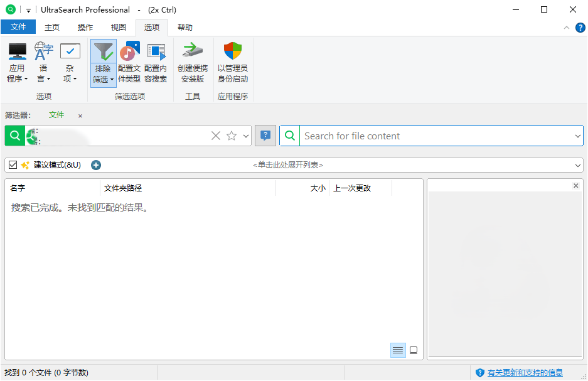Click 搜索已完成。未找到匹配的结果。 message
Image resolution: width=588 pixels, height=381 pixels.
[80, 207]
